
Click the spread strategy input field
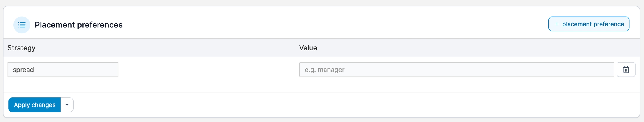(x=63, y=70)
